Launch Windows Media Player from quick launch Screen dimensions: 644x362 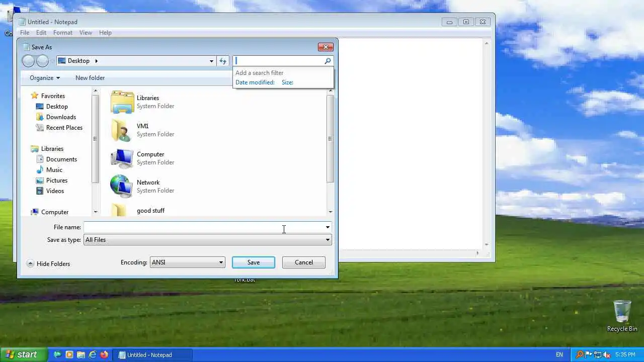pos(69,354)
